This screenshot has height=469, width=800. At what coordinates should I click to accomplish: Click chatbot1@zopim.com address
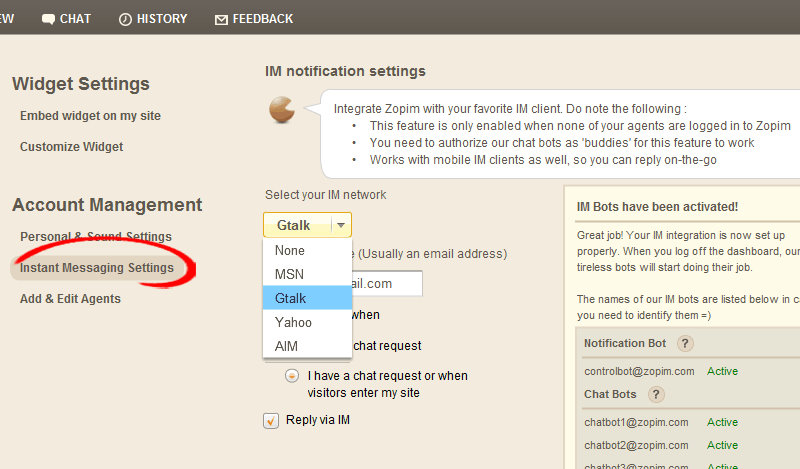click(636, 423)
